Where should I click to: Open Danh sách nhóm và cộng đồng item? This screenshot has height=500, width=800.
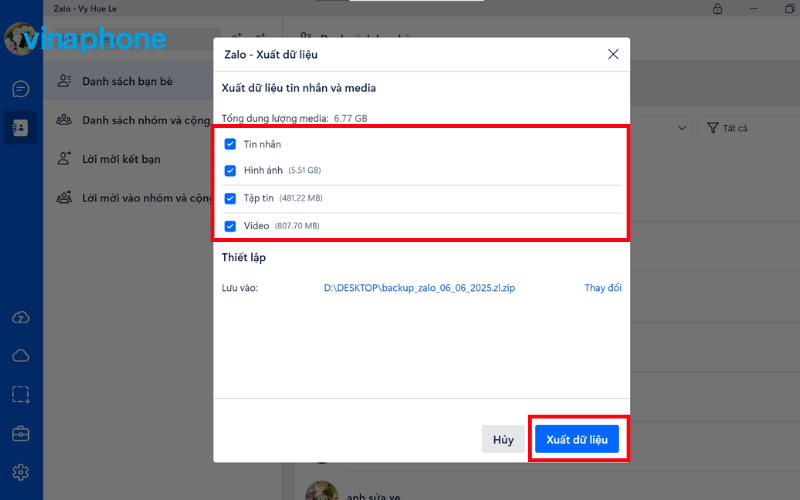tap(128, 120)
